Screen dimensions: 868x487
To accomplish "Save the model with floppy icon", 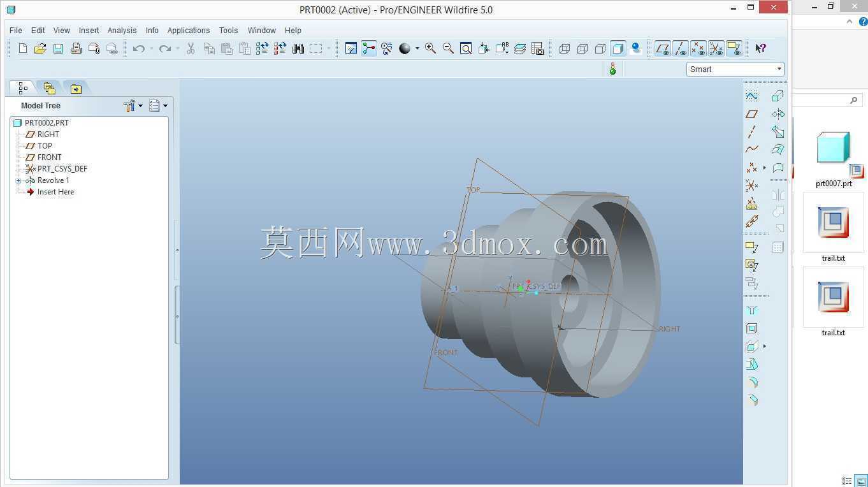I will [x=58, y=48].
